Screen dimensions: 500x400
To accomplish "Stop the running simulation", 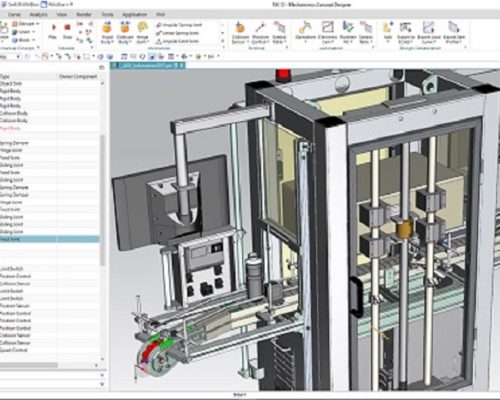I will coord(67,31).
